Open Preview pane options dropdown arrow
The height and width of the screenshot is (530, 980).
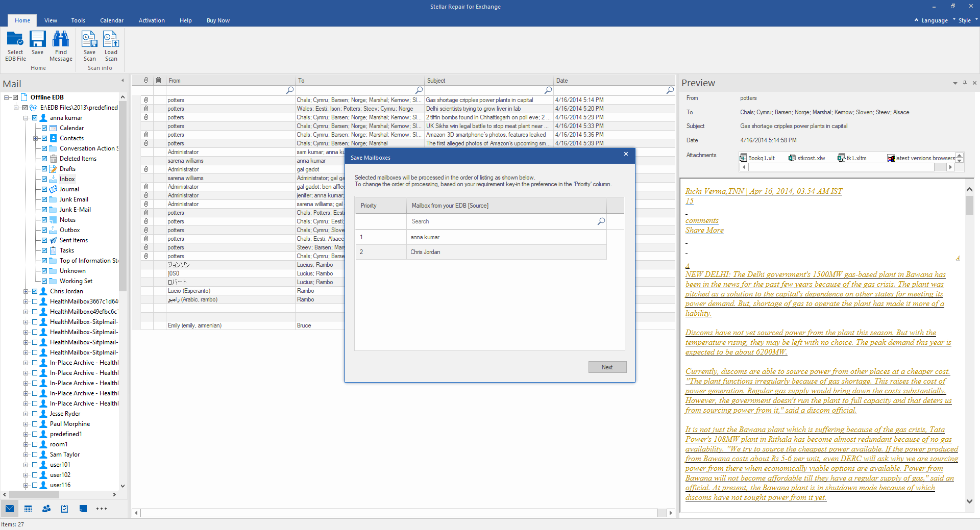(x=955, y=83)
